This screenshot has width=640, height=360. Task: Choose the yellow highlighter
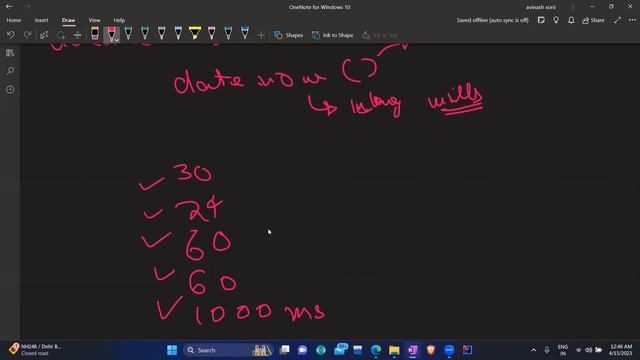(x=195, y=33)
